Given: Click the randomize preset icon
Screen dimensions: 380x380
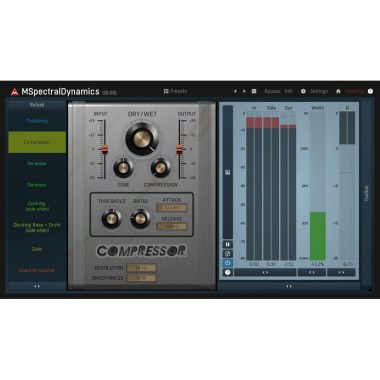Looking at the screenshot, I should tap(254, 91).
